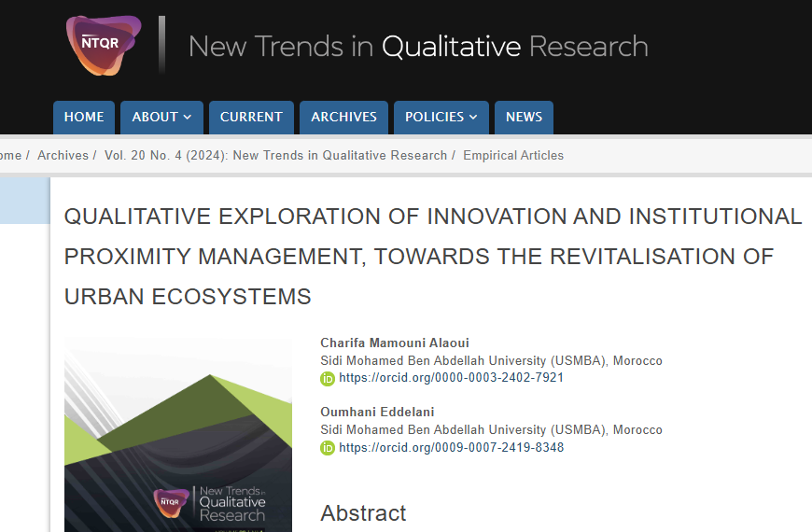Click the Empirical Articles breadcrumb
Screen dimensions: 812x532
[x=513, y=156]
